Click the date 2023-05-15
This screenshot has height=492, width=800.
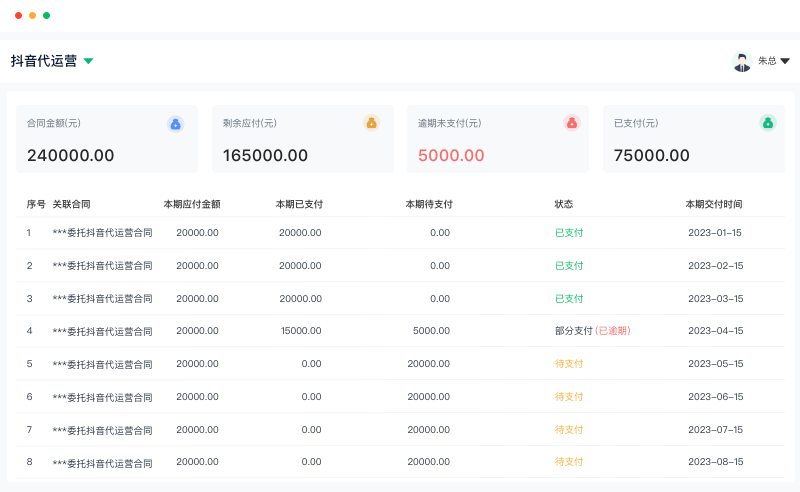point(715,364)
